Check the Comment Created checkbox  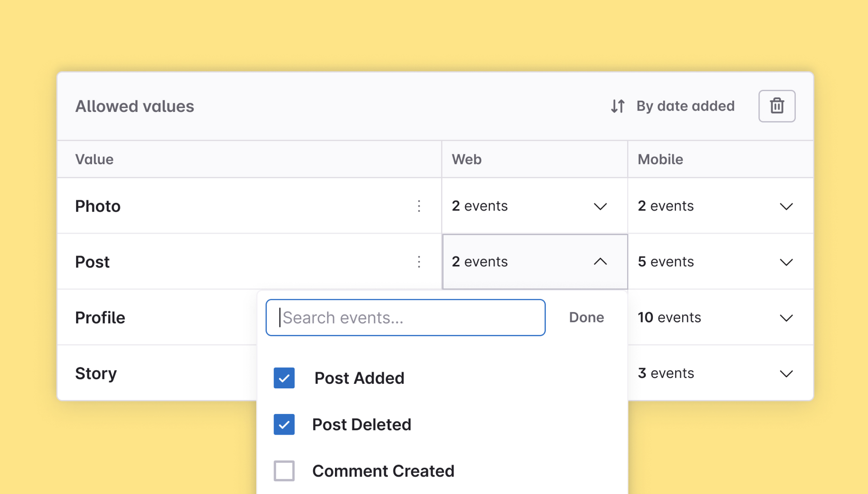(284, 471)
